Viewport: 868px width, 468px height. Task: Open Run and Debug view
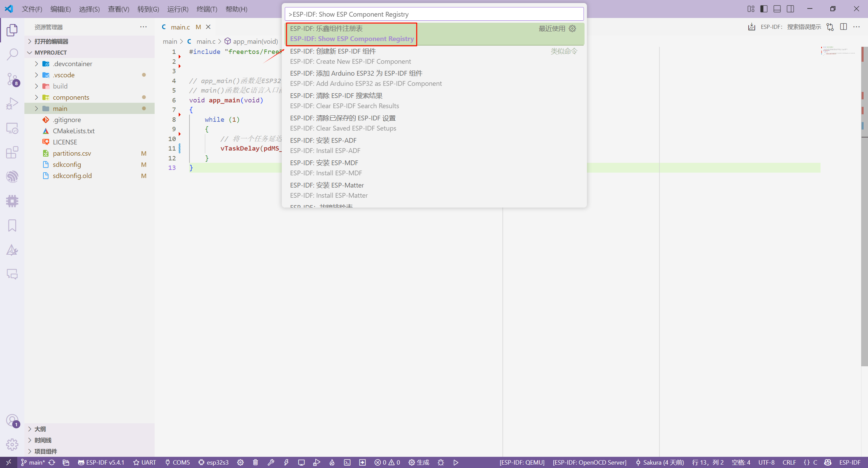pos(12,103)
